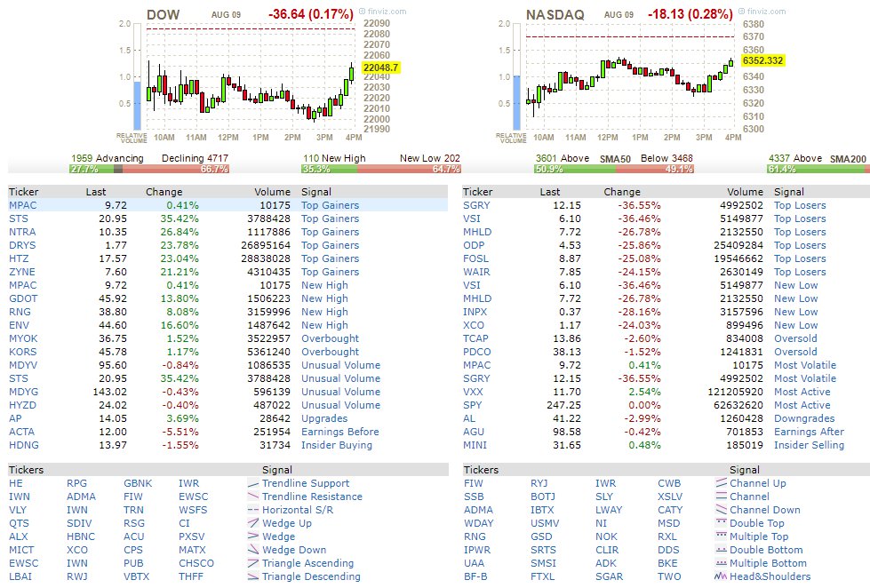
Task: Click the Advancing versus Declining bar
Action: click(150, 169)
